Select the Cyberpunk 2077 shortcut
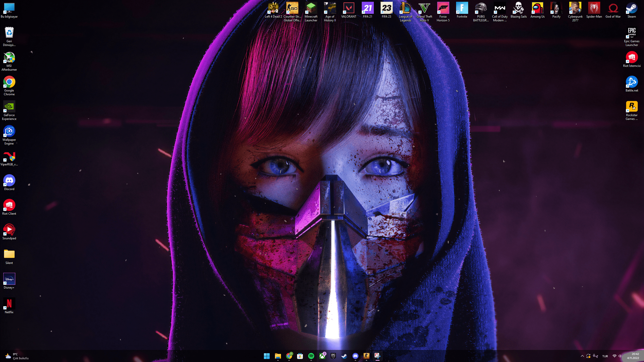The image size is (644, 362). click(575, 12)
